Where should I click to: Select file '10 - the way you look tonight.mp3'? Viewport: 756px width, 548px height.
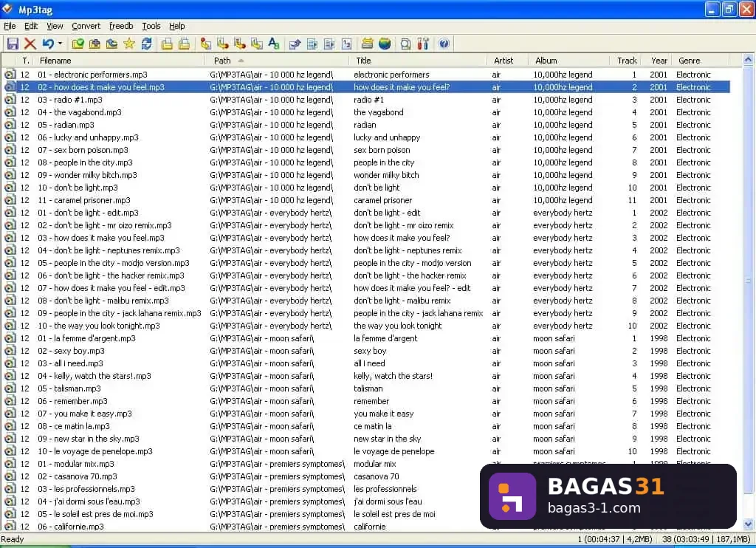point(99,326)
